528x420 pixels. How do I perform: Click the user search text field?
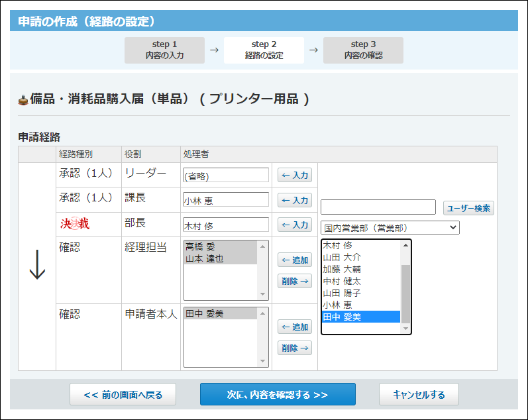click(x=378, y=207)
